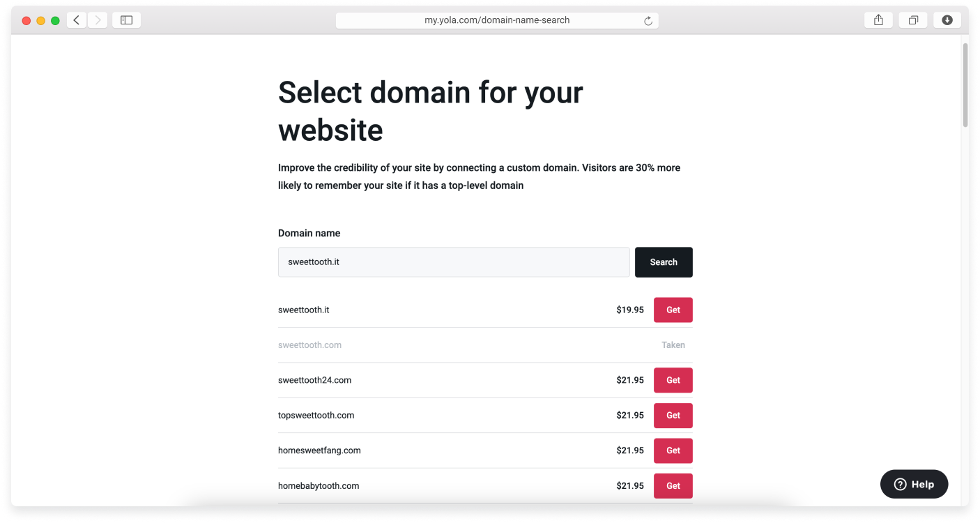Click inside the domain name input field
980x523 pixels.
click(x=454, y=262)
